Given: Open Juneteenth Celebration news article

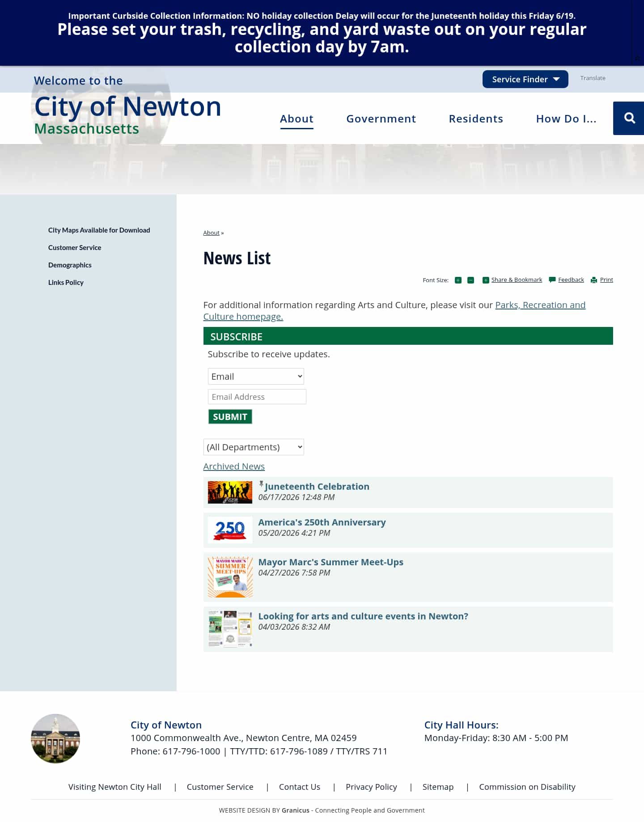Looking at the screenshot, I should click(x=317, y=487).
